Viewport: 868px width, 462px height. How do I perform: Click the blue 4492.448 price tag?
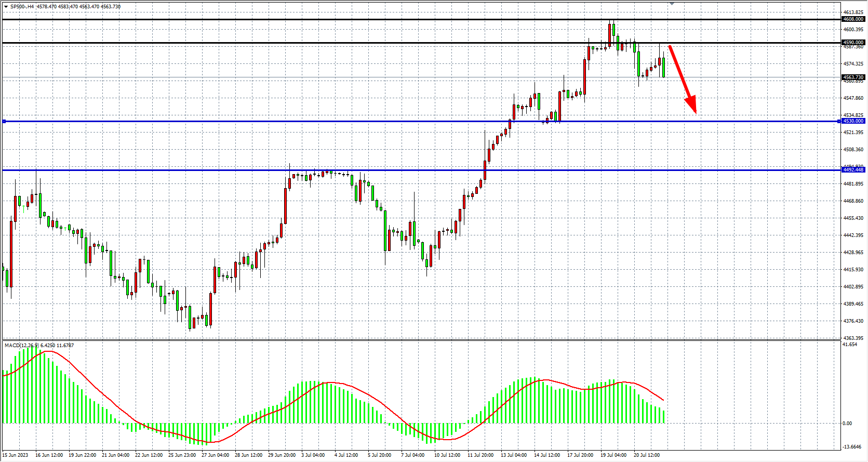853,170
